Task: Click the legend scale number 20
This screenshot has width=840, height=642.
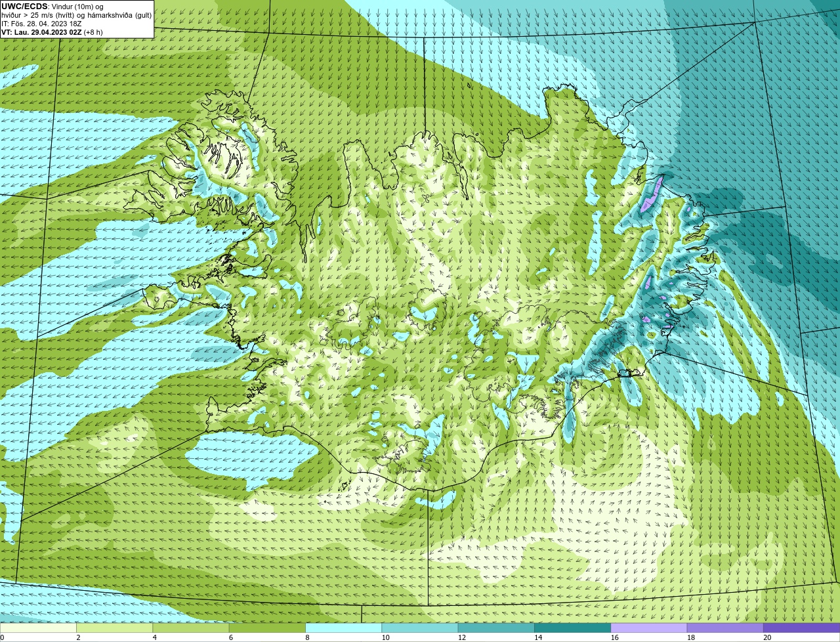Action: pyautogui.click(x=767, y=637)
